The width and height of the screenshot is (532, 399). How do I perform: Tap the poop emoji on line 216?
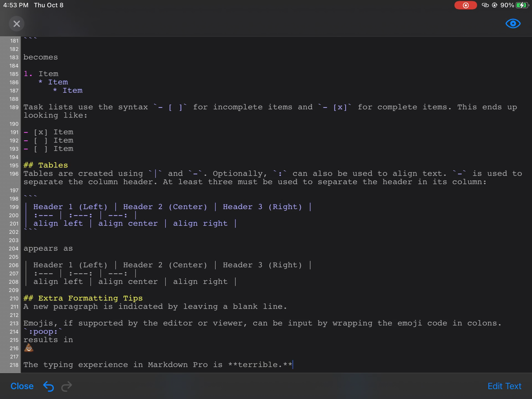pyautogui.click(x=29, y=348)
